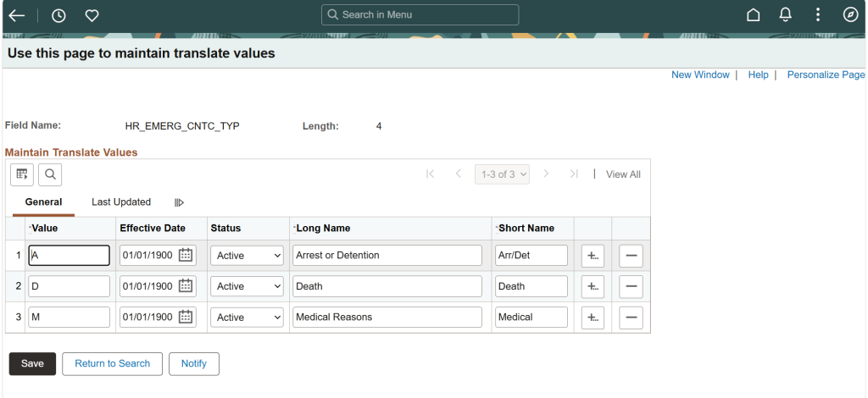The width and height of the screenshot is (868, 398).
Task: Open calendar for Medical Reasons row
Action: tap(186, 318)
